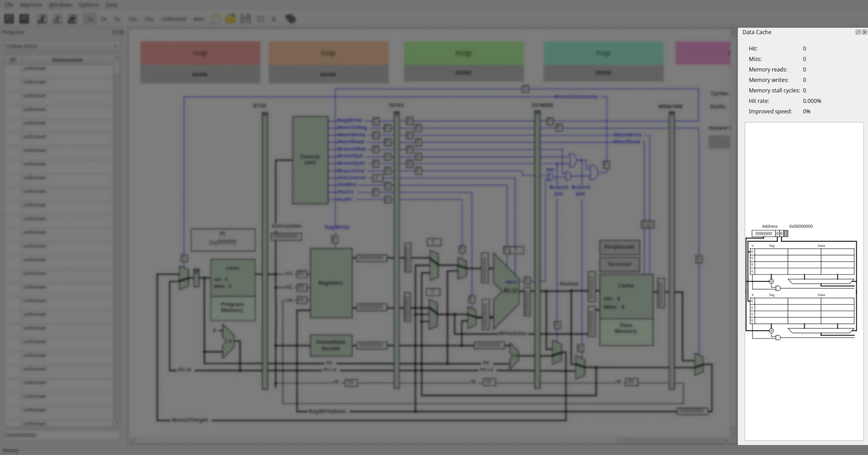Image resolution: width=868 pixels, height=455 pixels.
Task: Click the second dark toolbar icon
Action: 24,19
